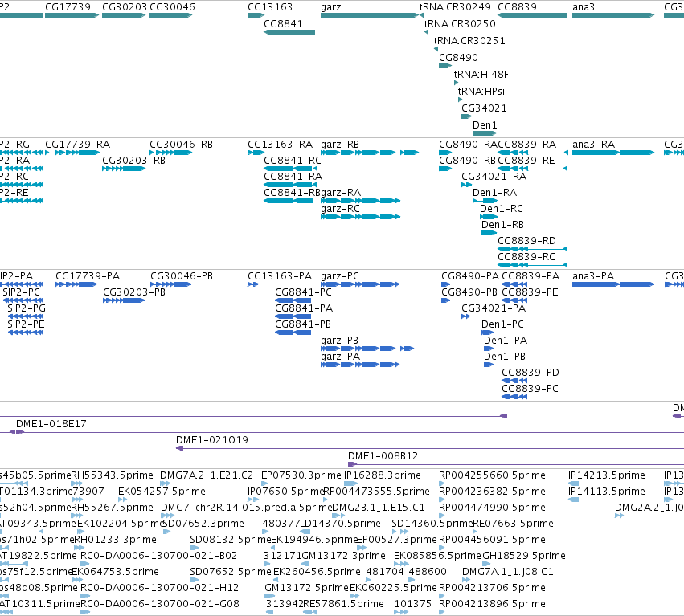
Task: Click the CG8839-RE transcript label
Action: (x=526, y=161)
